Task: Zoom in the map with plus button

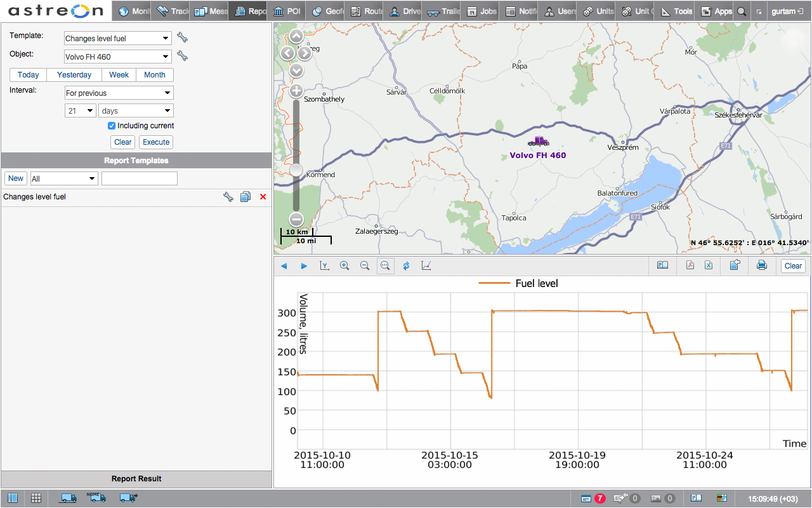Action: [x=296, y=91]
